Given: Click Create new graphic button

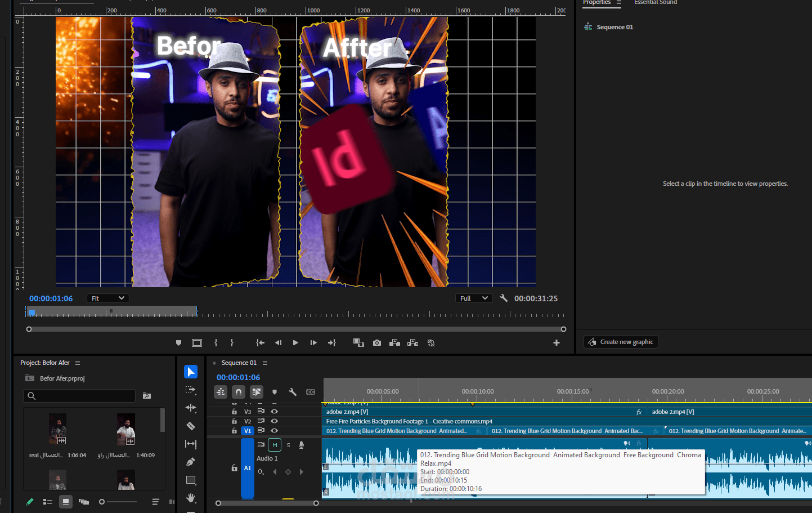Looking at the screenshot, I should coord(621,342).
